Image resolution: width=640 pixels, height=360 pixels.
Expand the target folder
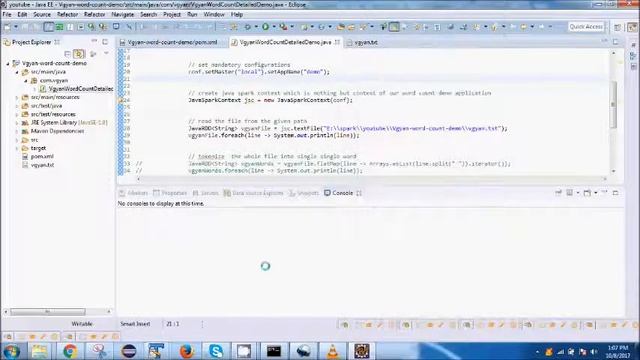click(x=17, y=148)
